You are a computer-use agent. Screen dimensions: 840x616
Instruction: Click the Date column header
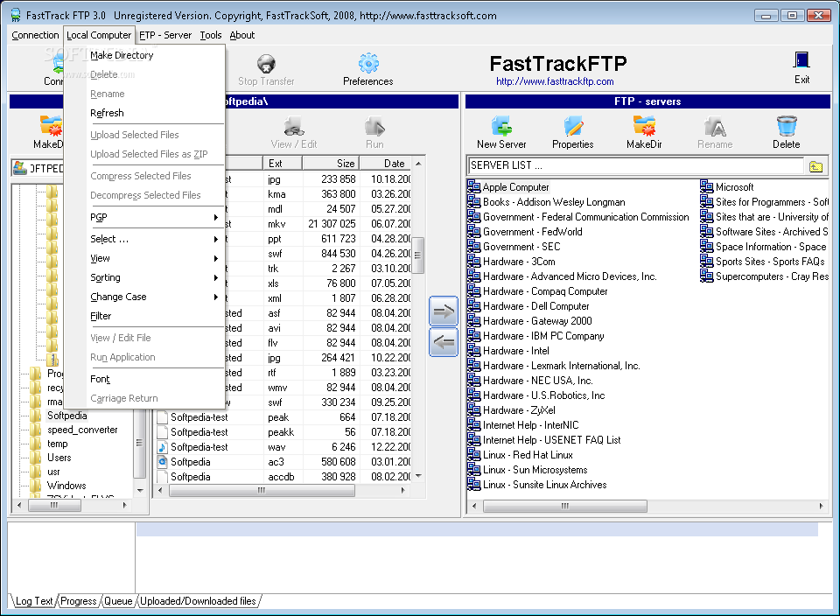tap(385, 164)
